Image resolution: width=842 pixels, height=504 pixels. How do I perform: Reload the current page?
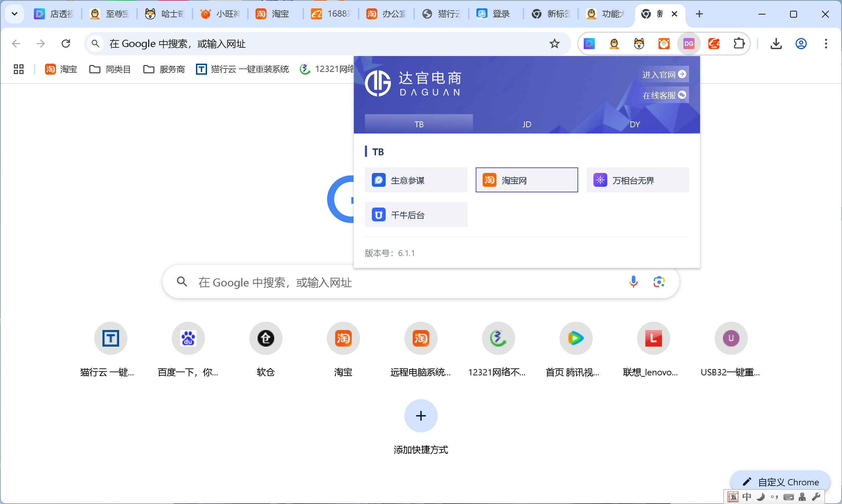[66, 44]
